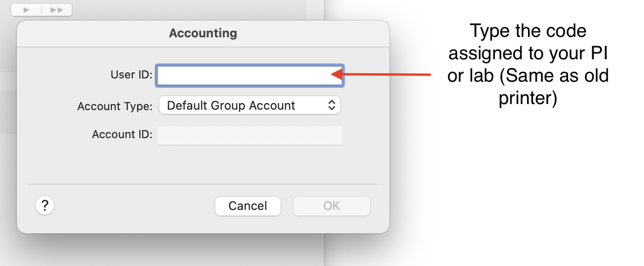Click the single-arrow next page button
The width and height of the screenshot is (644, 266).
coord(26,9)
